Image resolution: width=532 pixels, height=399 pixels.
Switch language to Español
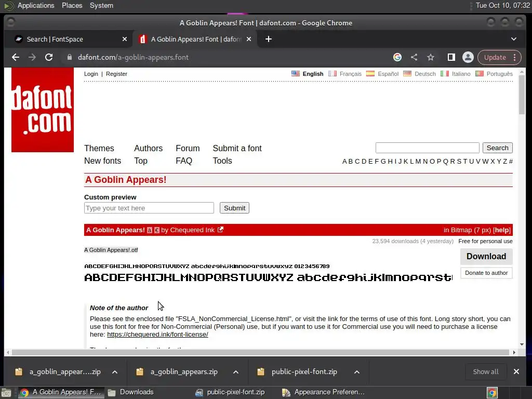(x=388, y=74)
